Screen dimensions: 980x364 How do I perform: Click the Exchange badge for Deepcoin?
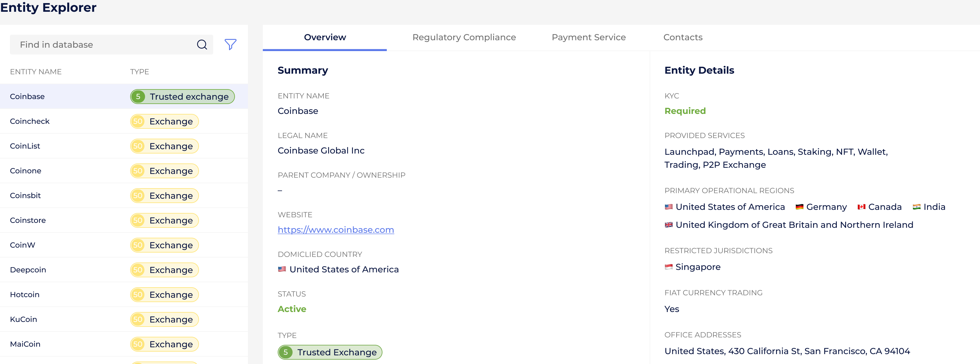pos(164,270)
